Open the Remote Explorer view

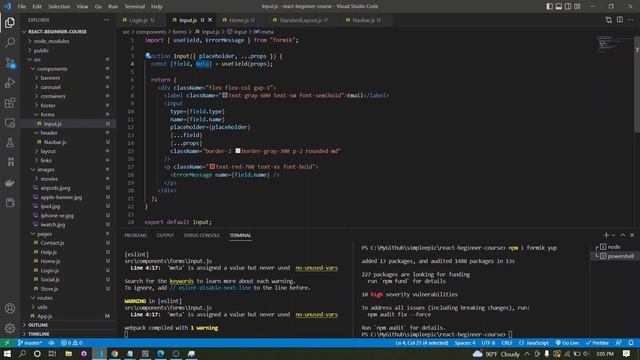click(10, 122)
